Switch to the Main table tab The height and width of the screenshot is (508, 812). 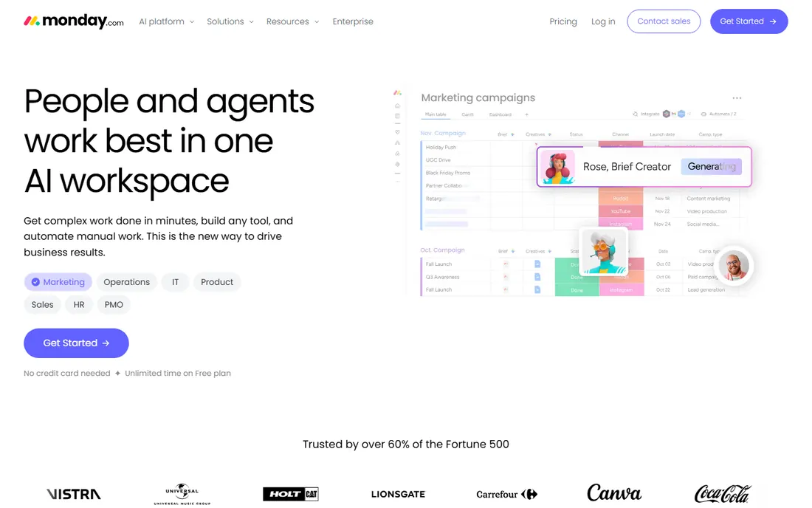(x=436, y=114)
